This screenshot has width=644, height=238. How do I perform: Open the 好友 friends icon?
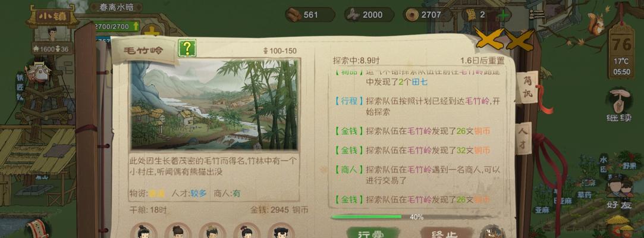point(620,192)
